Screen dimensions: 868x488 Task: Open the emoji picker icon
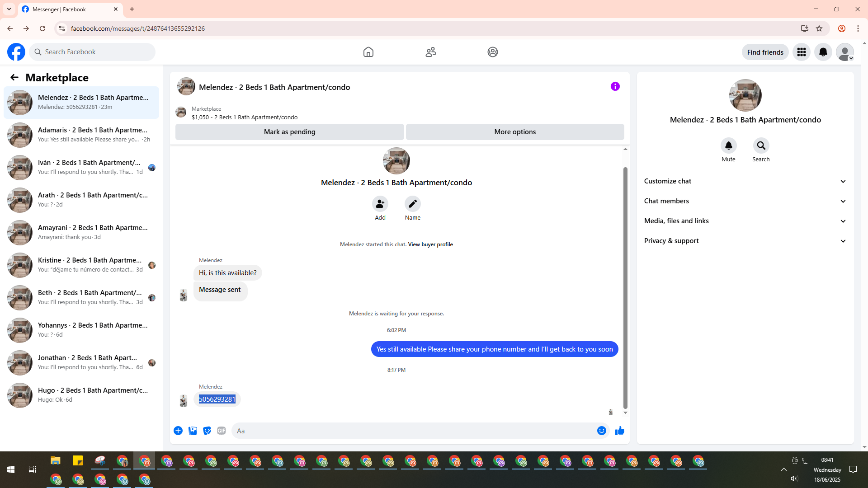point(602,431)
